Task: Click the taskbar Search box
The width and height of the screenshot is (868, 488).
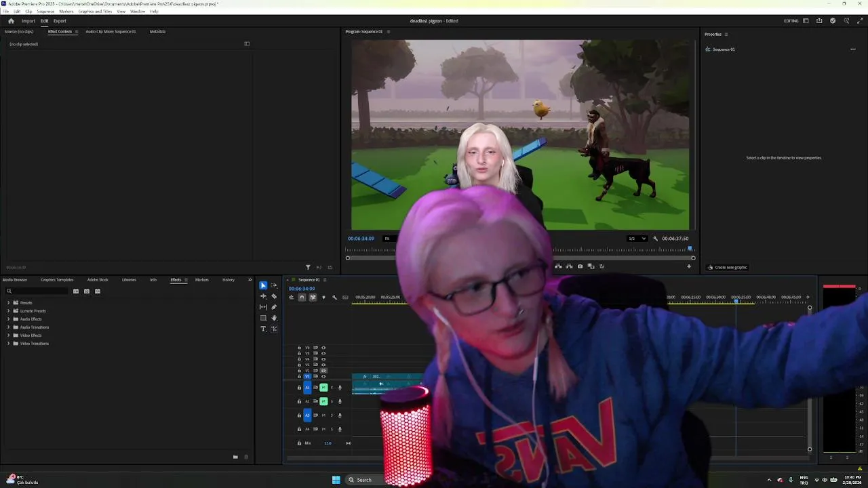Action: click(366, 480)
